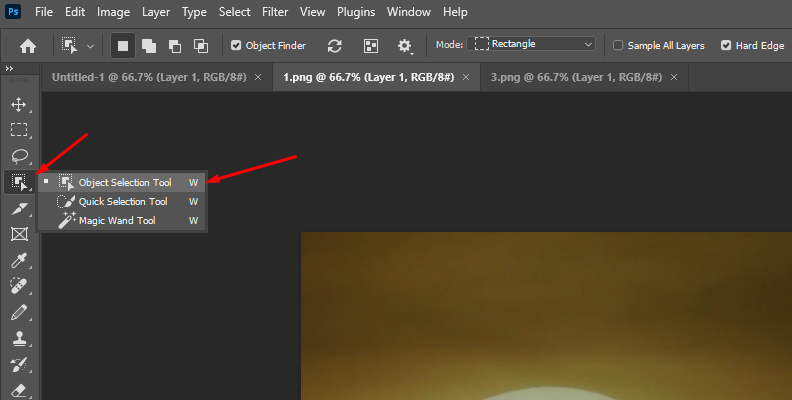
Task: Click the refresh Object Finder icon
Action: point(334,46)
